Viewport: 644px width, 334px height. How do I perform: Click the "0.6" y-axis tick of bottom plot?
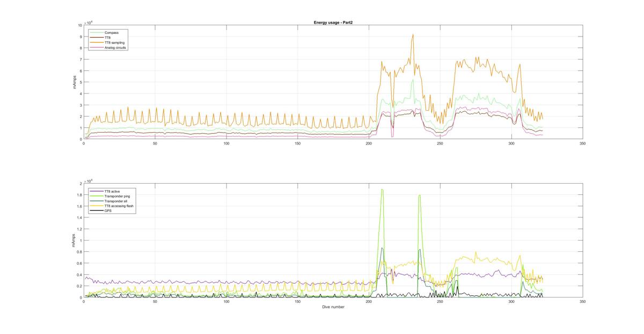(x=80, y=263)
